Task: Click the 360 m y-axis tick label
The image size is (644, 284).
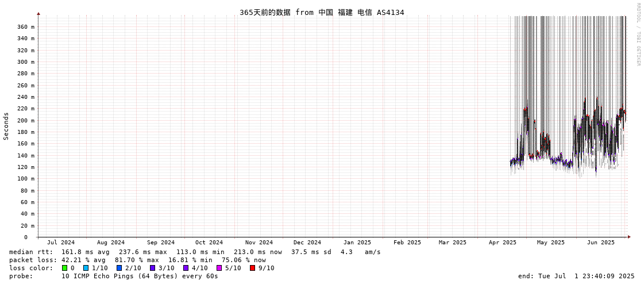Action: (x=26, y=26)
